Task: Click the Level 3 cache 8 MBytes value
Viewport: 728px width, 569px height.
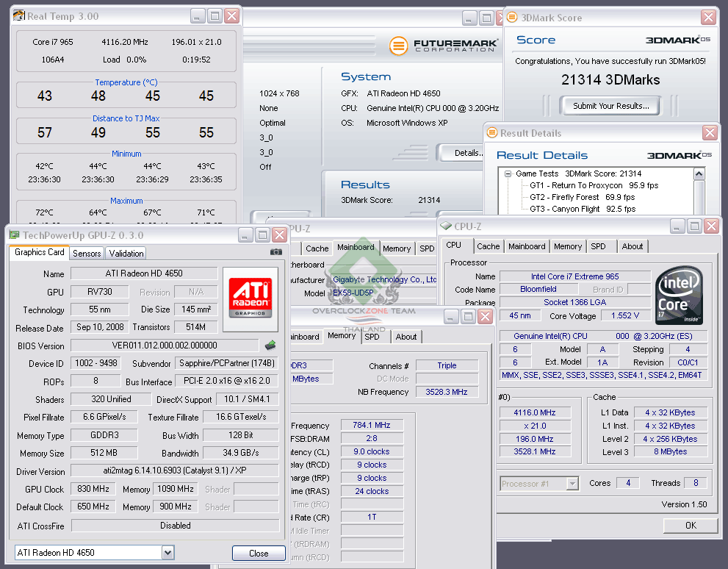Action: click(x=671, y=451)
